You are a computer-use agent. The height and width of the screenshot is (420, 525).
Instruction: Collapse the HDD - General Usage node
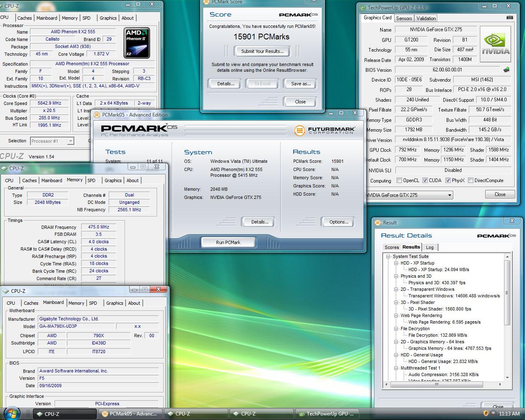[396, 355]
